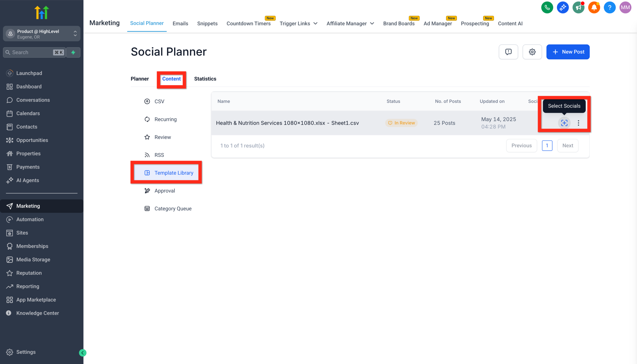Open the three-dot menu on Health & Nutrition row

click(x=579, y=123)
